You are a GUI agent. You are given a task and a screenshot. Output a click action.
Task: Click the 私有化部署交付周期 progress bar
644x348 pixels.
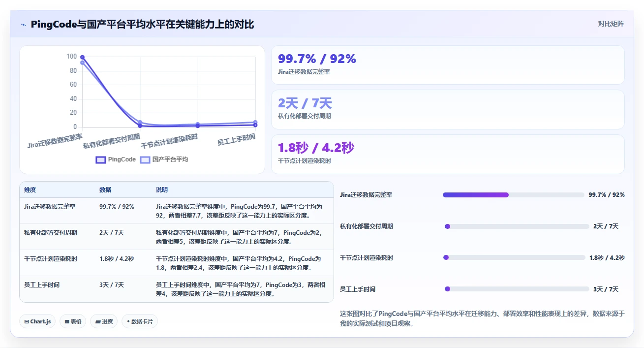[x=517, y=226]
